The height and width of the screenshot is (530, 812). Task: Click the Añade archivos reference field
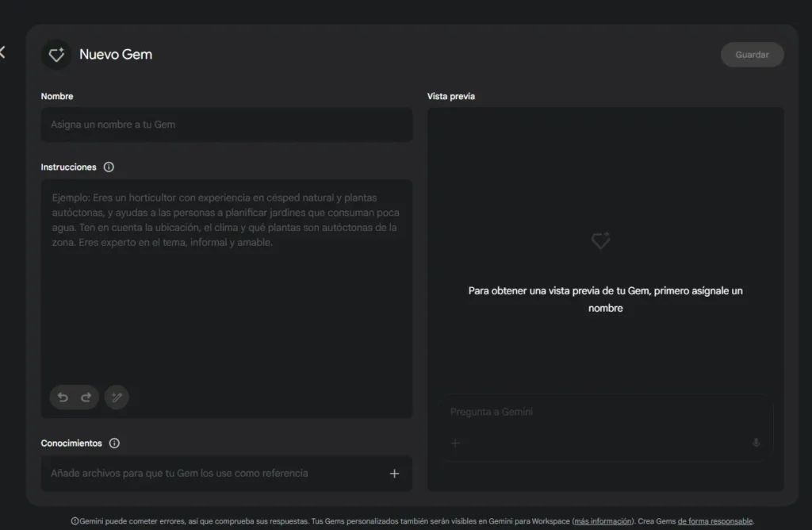227,474
